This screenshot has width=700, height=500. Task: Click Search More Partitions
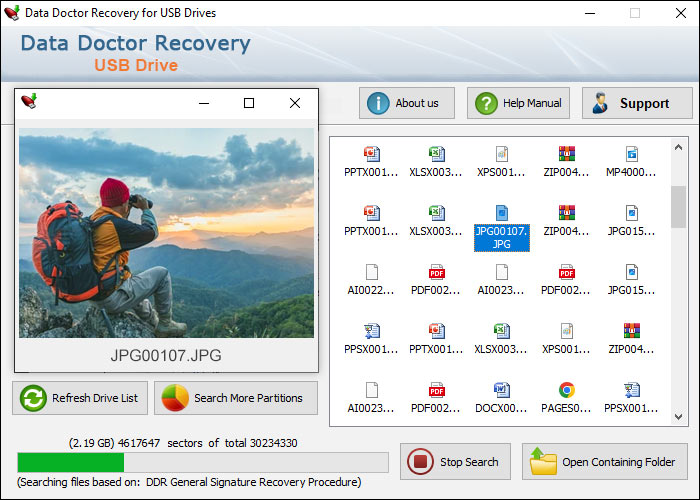236,398
